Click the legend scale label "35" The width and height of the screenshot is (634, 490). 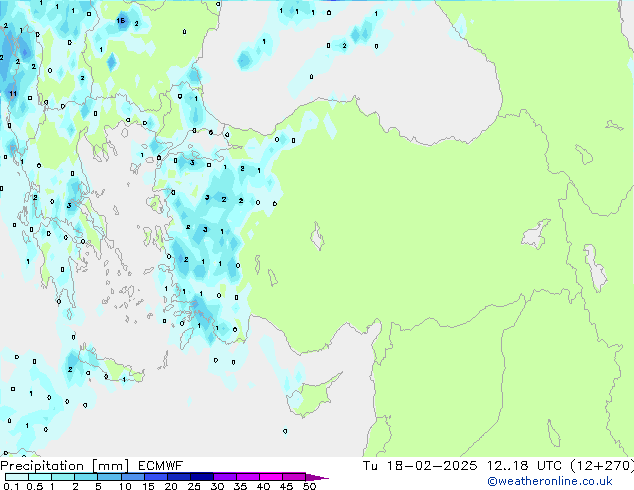click(240, 486)
